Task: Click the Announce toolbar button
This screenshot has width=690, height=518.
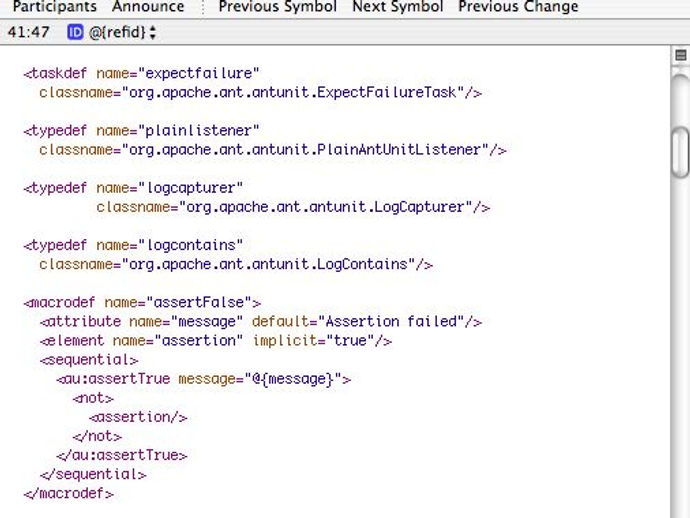Action: [148, 6]
